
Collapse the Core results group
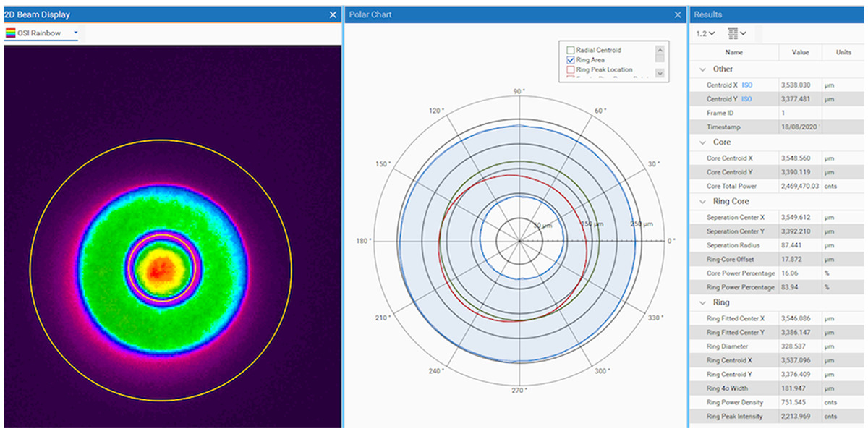[702, 142]
